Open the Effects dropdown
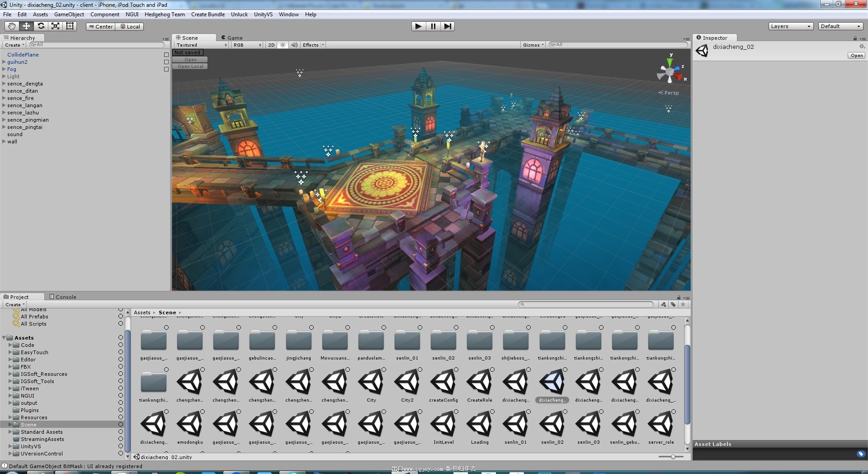The width and height of the screenshot is (868, 474). pos(313,45)
